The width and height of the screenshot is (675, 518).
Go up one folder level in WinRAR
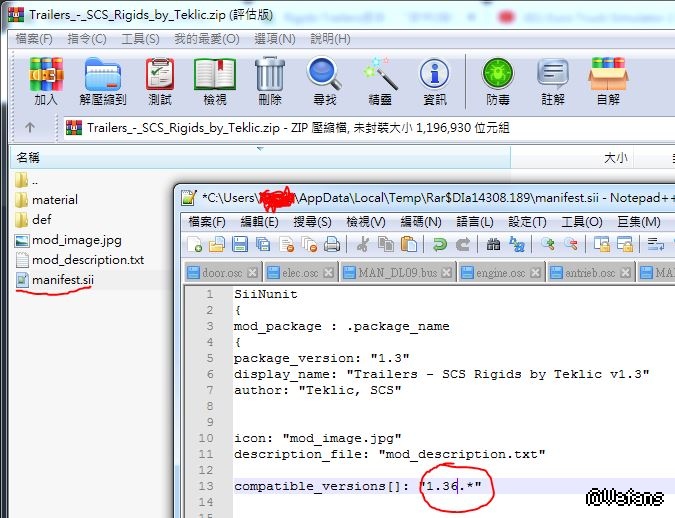point(30,127)
